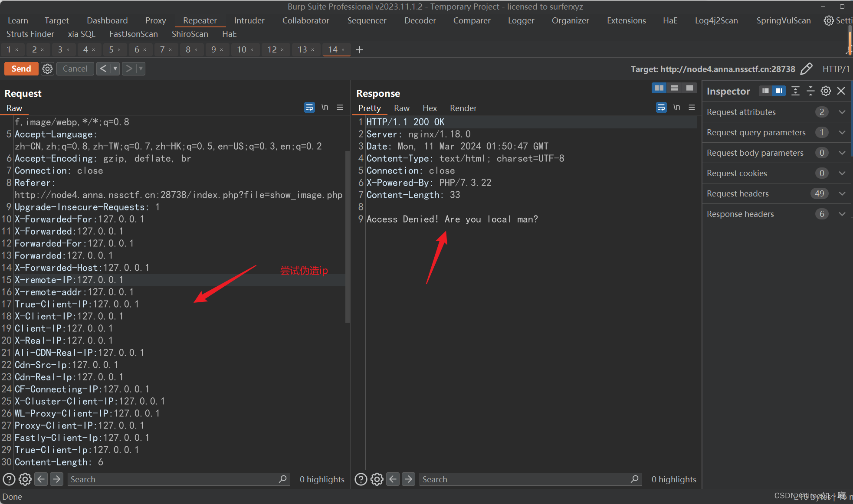Viewport: 853px width, 504px height.
Task: Open request pane hamburger menu
Action: (340, 107)
